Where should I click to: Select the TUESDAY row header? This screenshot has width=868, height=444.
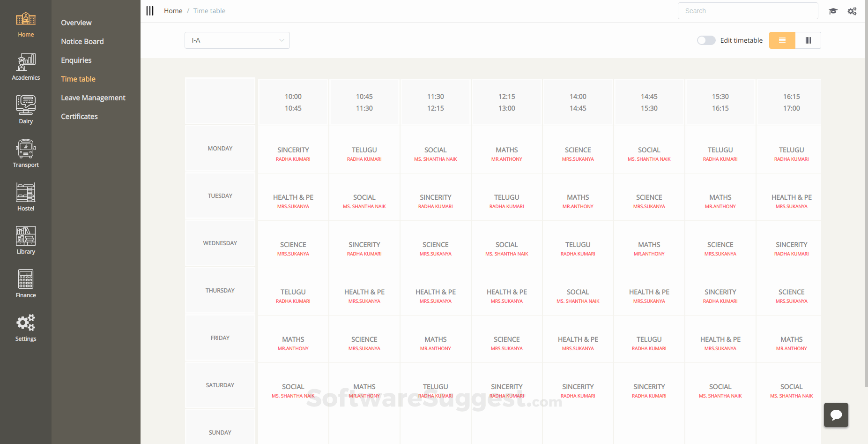click(220, 196)
